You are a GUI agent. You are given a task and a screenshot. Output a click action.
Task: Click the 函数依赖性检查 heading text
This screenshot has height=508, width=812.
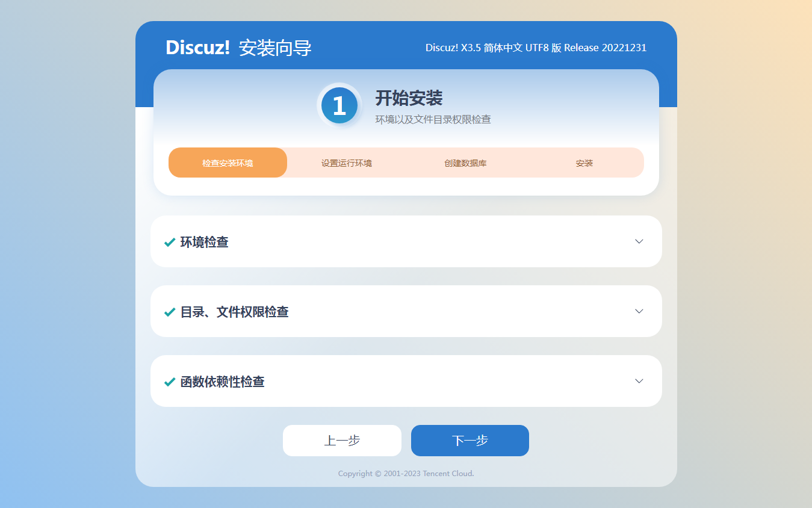(222, 382)
